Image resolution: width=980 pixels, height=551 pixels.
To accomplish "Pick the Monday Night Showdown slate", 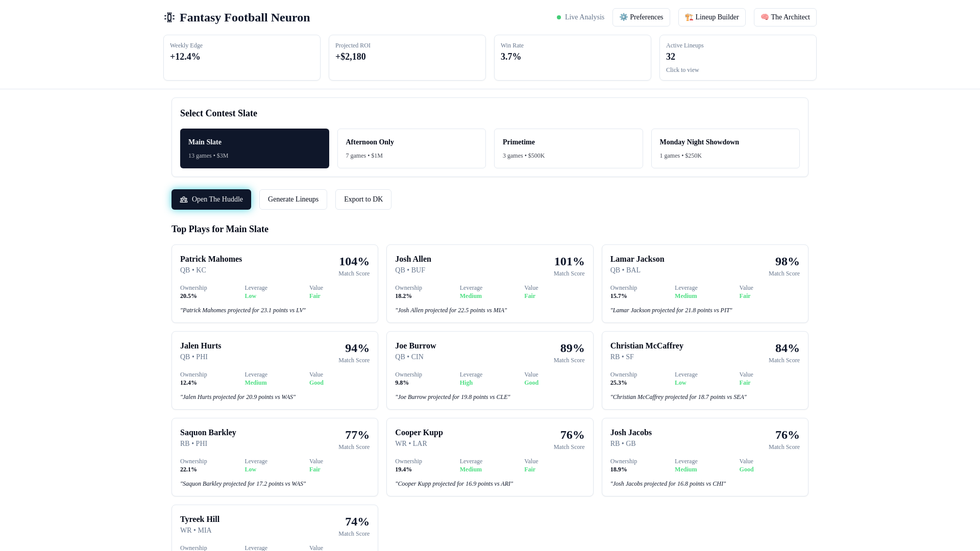I will [725, 148].
